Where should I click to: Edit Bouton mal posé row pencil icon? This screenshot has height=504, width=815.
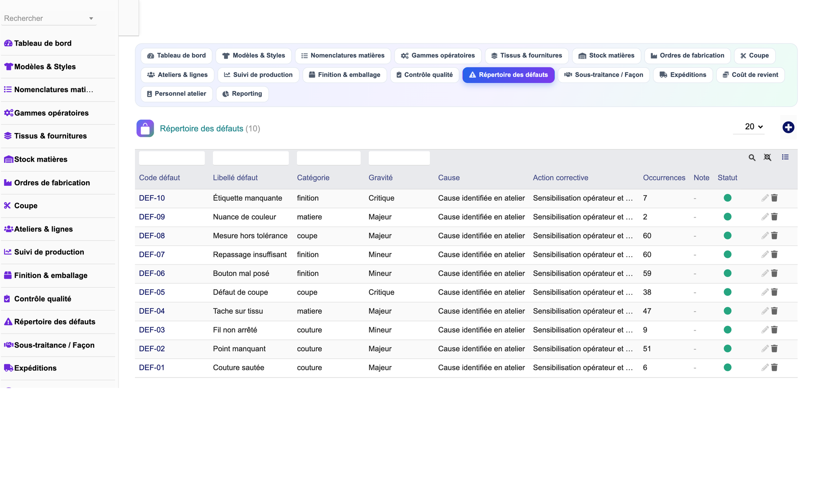point(765,273)
